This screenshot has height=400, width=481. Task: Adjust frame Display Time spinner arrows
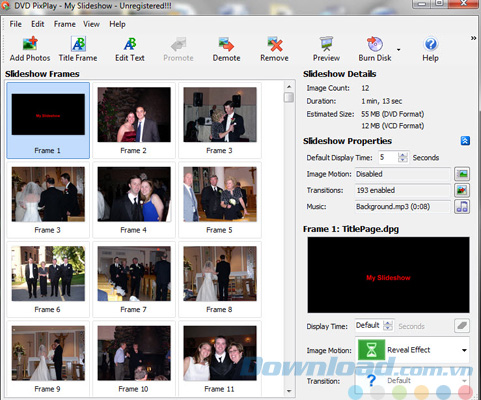(388, 325)
